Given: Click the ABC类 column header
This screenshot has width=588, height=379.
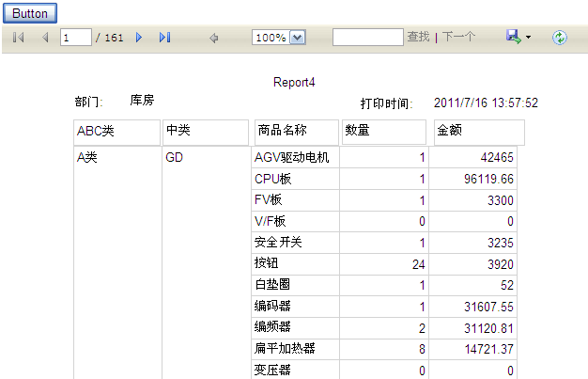Looking at the screenshot, I should pos(117,133).
